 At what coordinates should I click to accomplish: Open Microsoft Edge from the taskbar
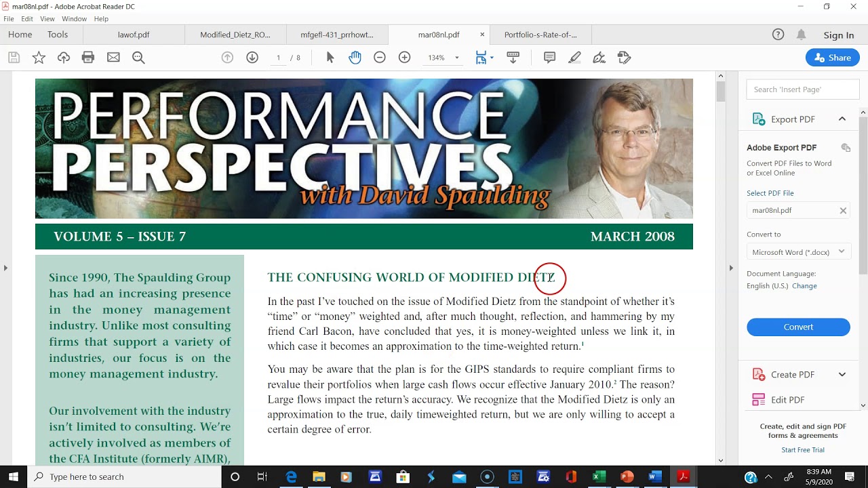pos(292,476)
